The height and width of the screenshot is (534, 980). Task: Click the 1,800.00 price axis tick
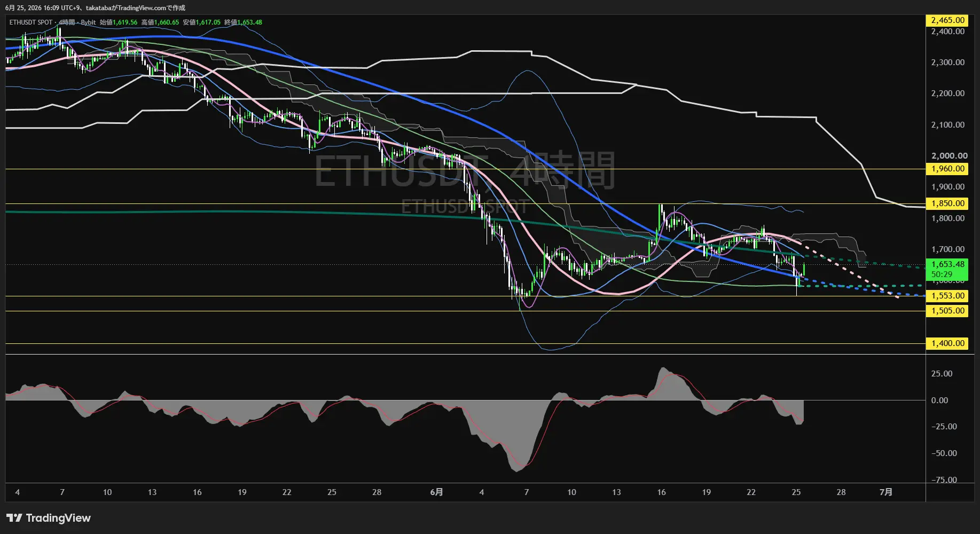(x=947, y=218)
